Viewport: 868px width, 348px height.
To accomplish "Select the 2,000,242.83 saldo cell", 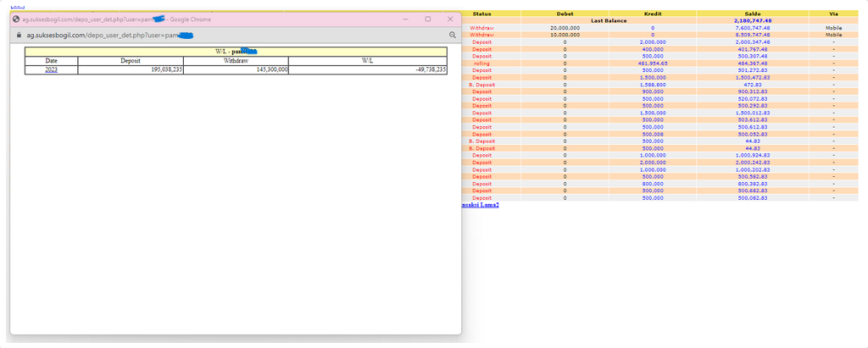I will pos(753,163).
